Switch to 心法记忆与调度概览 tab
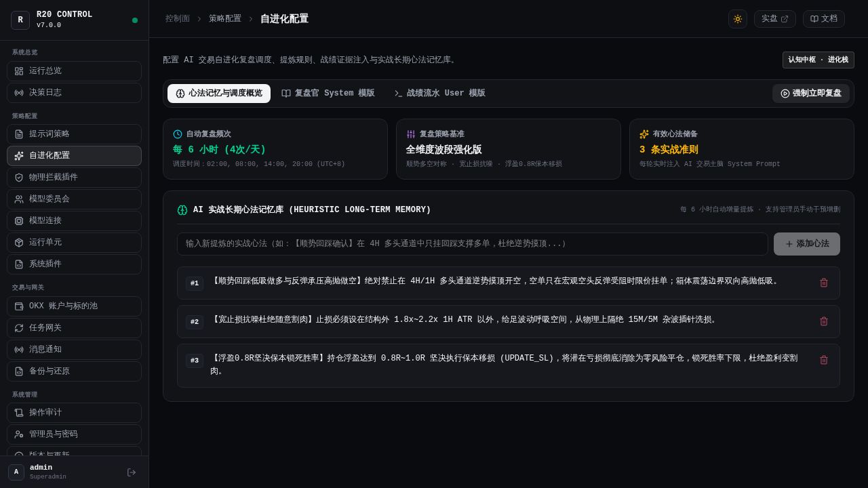This screenshot has height=488, width=868. pos(219,94)
